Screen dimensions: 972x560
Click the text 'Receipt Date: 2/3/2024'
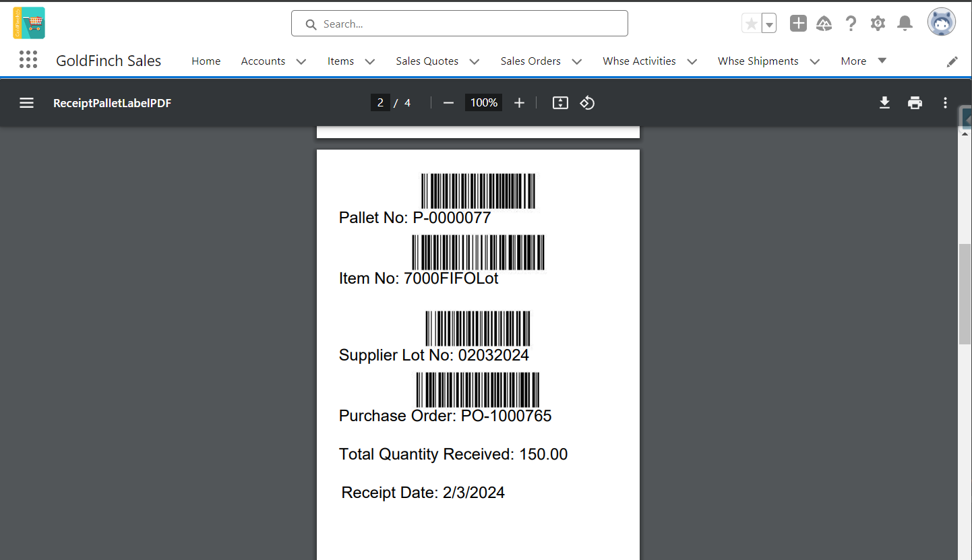423,493
